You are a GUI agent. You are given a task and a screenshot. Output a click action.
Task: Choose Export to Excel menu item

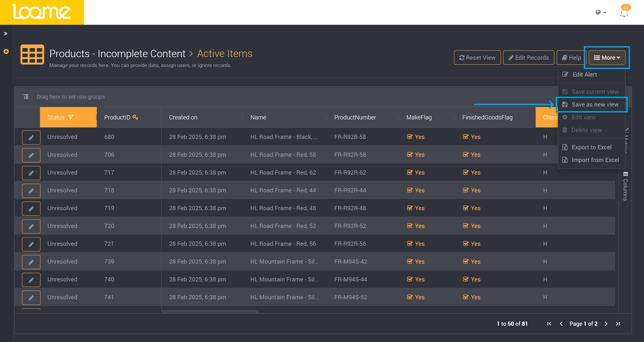[591, 147]
